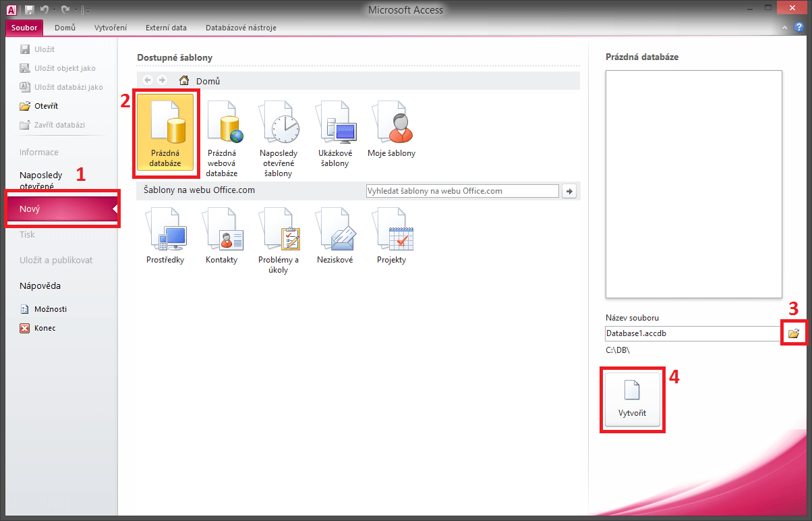Image resolution: width=812 pixels, height=521 pixels.
Task: Open Naposledy otevřené section
Action: pyautogui.click(x=40, y=180)
